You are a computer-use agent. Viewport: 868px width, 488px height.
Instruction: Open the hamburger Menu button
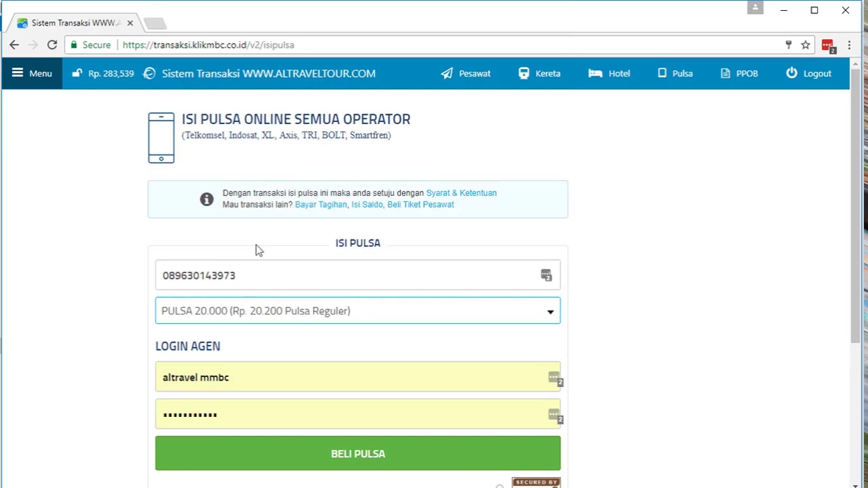click(x=32, y=73)
